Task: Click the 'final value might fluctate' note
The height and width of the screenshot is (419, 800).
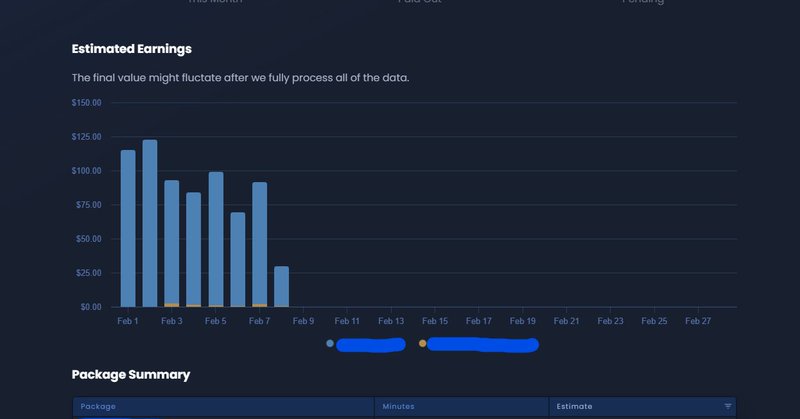Action: point(240,78)
